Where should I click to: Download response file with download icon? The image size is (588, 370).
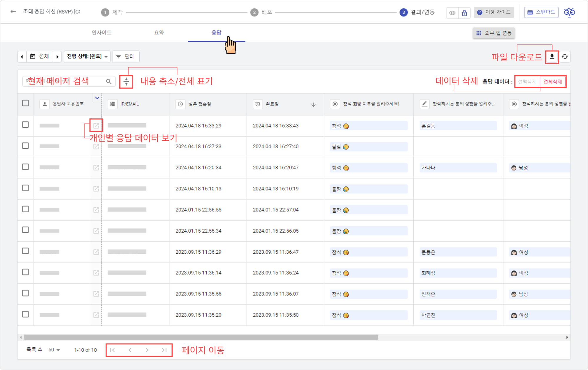click(x=552, y=56)
